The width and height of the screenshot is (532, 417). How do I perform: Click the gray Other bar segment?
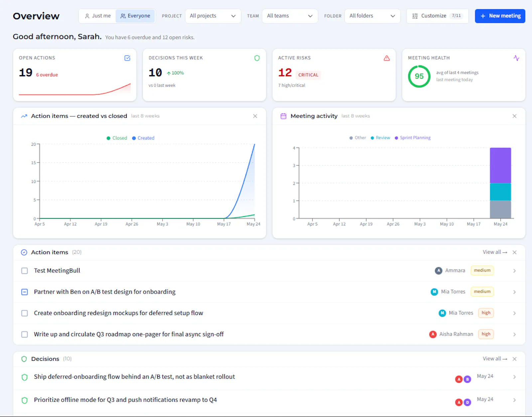(x=500, y=209)
